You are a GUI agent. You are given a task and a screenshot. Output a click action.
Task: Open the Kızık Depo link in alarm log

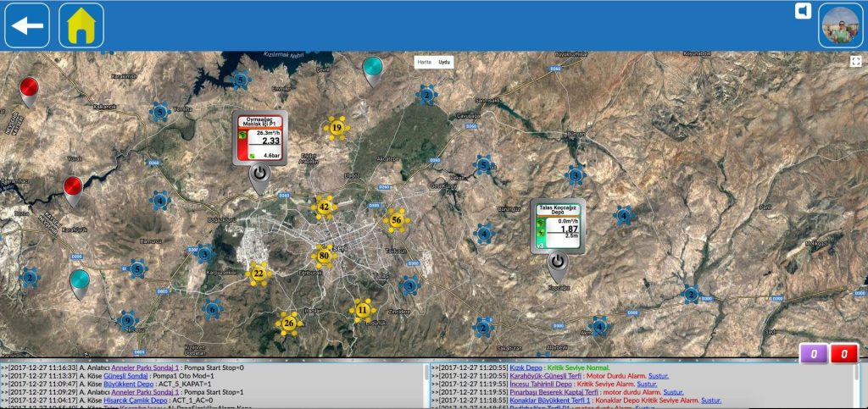(x=526, y=368)
